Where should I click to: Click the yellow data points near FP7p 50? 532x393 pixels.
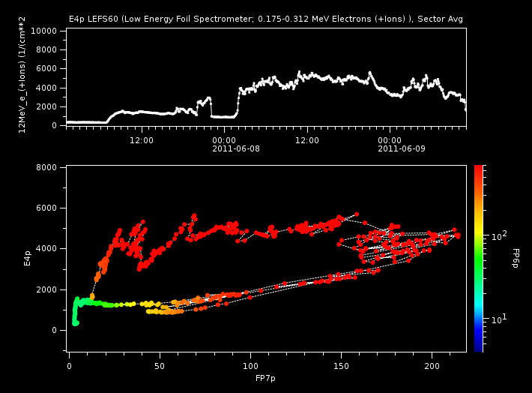tap(150, 304)
